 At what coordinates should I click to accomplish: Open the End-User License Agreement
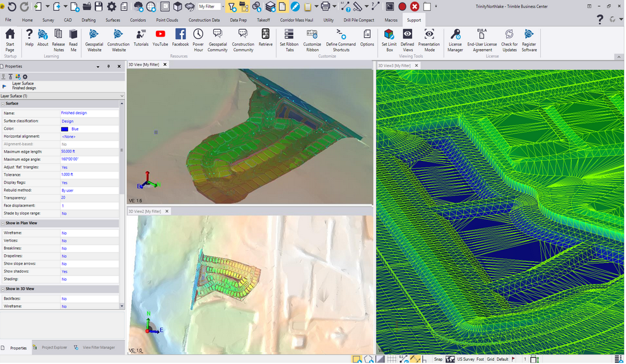click(482, 40)
